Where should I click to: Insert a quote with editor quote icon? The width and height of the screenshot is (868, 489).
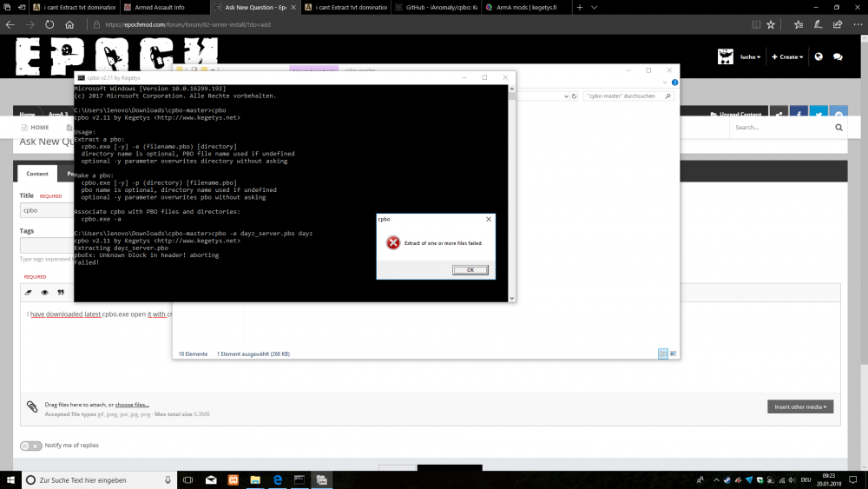[x=61, y=293]
